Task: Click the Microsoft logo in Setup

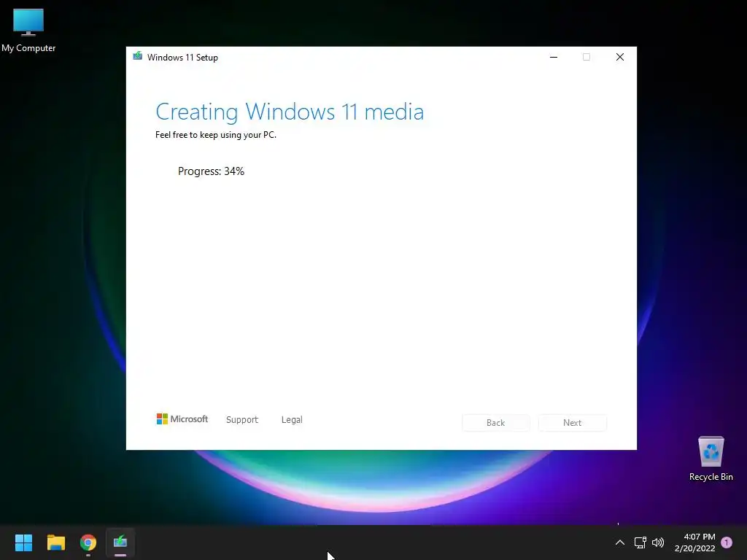Action: pyautogui.click(x=182, y=419)
